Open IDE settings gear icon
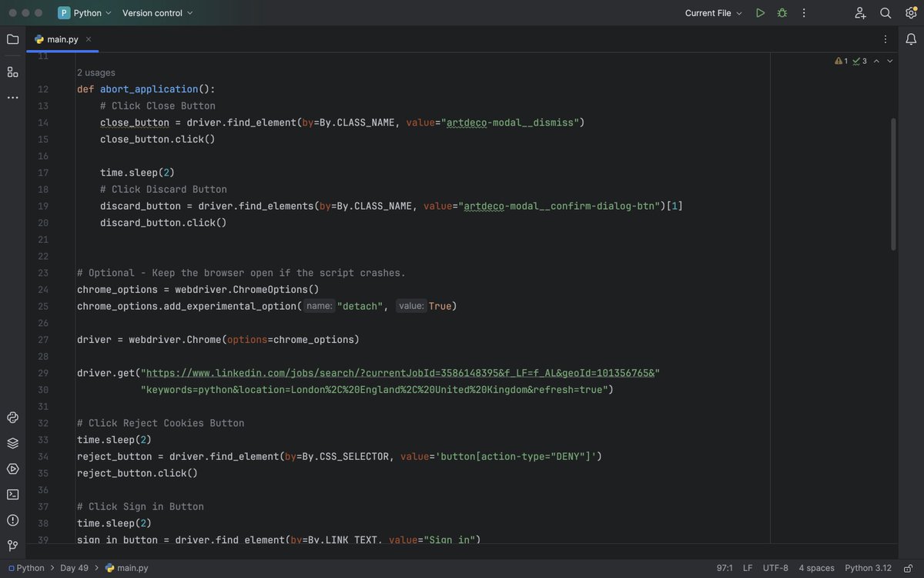 (911, 13)
